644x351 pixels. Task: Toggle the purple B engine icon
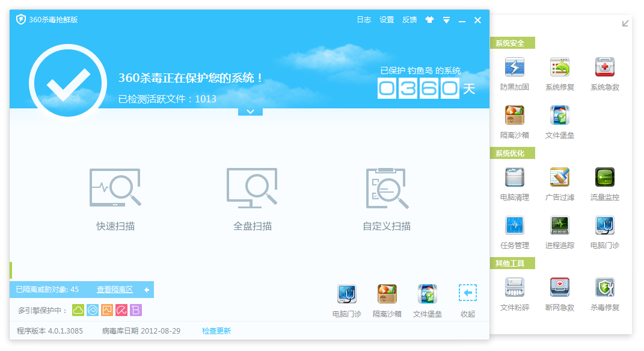coord(136,310)
